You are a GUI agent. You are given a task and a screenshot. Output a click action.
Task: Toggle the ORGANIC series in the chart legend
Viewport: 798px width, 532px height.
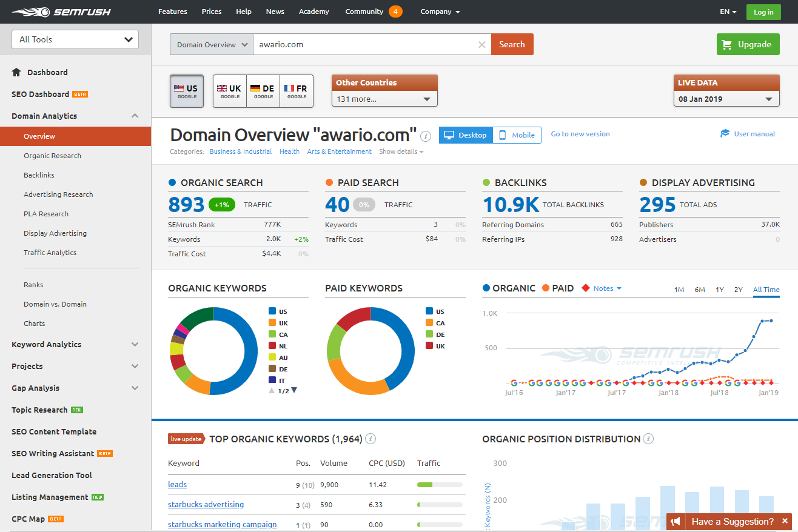tap(509, 288)
